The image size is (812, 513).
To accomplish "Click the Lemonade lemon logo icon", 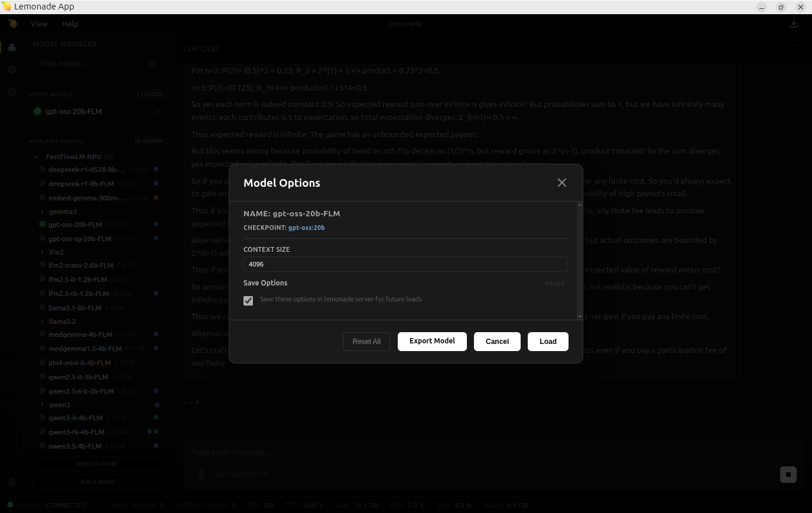I will 13,24.
